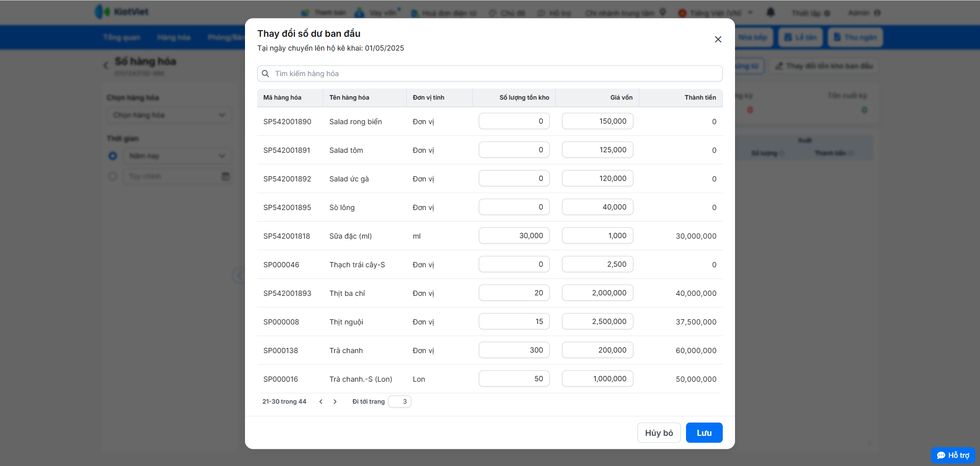This screenshot has width=980, height=466.
Task: Select the Năm nay radio button
Action: tap(113, 156)
